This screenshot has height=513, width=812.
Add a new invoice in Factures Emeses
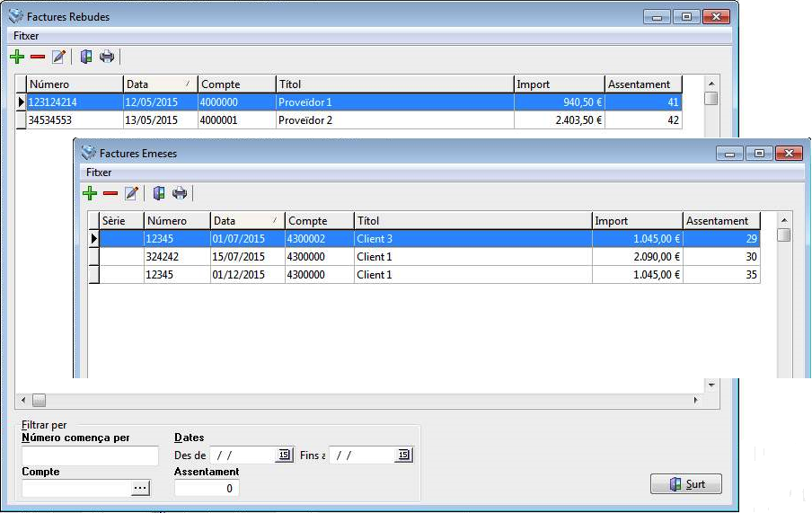(x=90, y=193)
